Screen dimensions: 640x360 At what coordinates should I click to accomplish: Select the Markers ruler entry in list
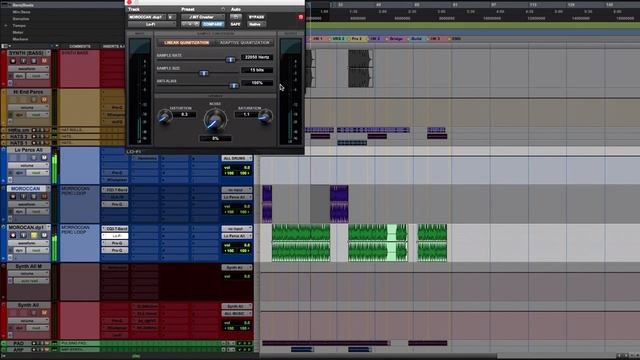coord(20,39)
